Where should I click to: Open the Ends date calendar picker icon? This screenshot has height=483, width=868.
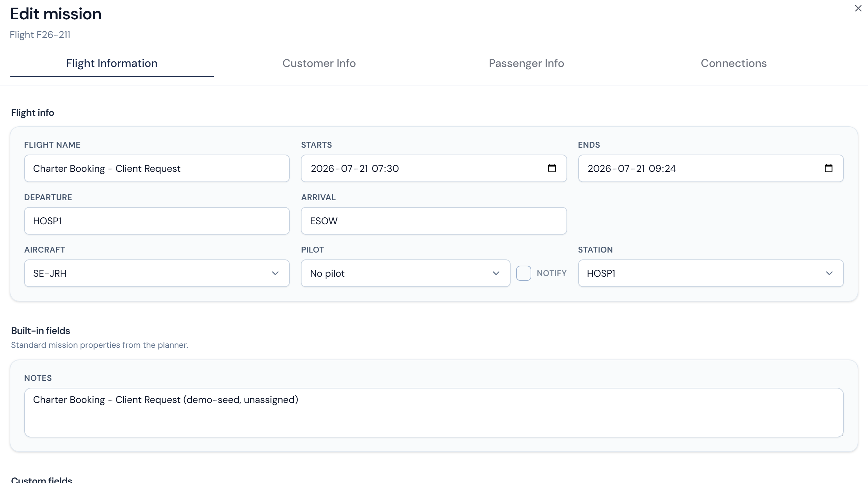pos(829,168)
